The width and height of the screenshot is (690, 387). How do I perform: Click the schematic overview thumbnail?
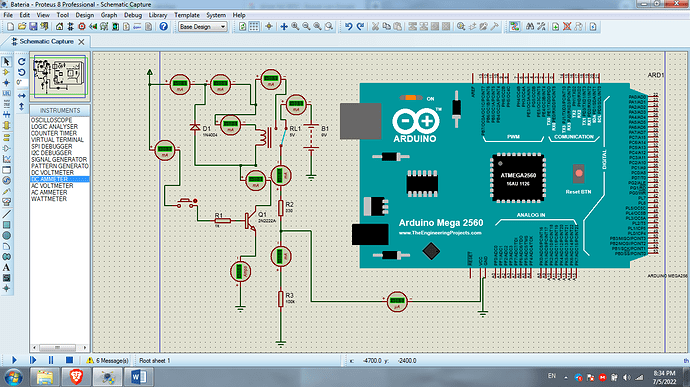click(60, 76)
